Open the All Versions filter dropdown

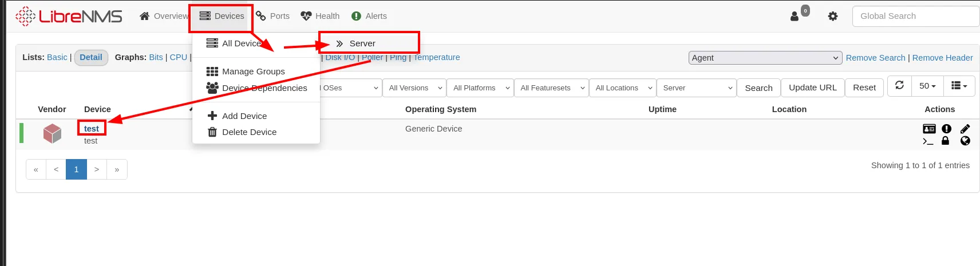coord(414,88)
